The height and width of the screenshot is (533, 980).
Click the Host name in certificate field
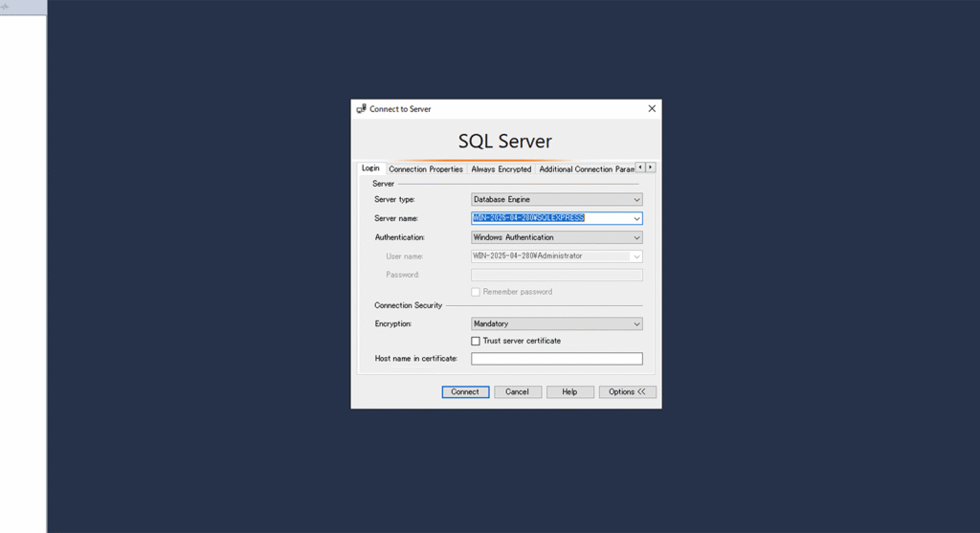click(x=556, y=359)
